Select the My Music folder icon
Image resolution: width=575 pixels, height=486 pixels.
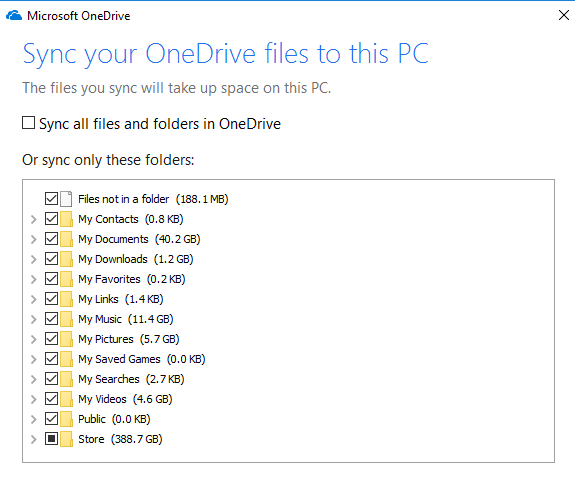[x=66, y=319]
